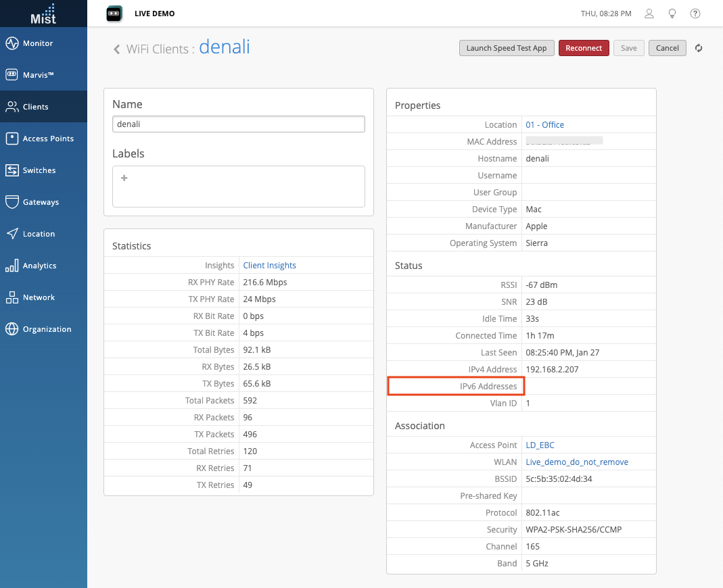The width and height of the screenshot is (723, 588).
Task: Select Switches from the sidebar
Action: point(39,170)
